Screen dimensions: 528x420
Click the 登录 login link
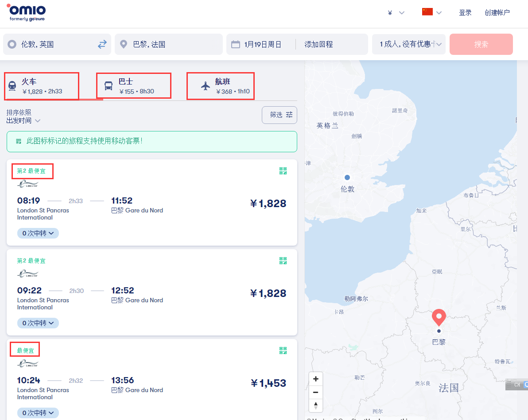(465, 13)
